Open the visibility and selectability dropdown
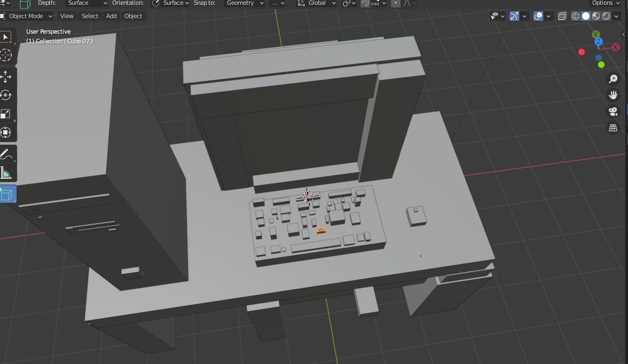The height and width of the screenshot is (364, 628). 498,16
